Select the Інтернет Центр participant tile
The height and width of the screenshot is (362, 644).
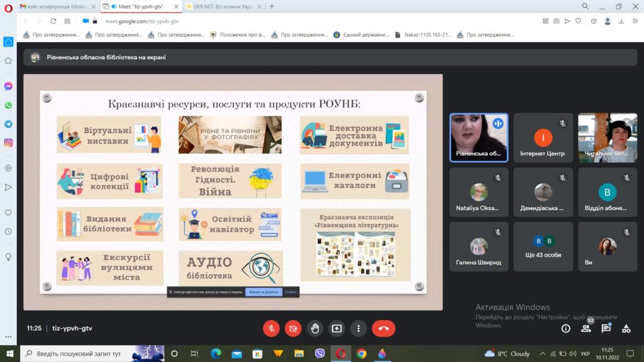coord(543,138)
